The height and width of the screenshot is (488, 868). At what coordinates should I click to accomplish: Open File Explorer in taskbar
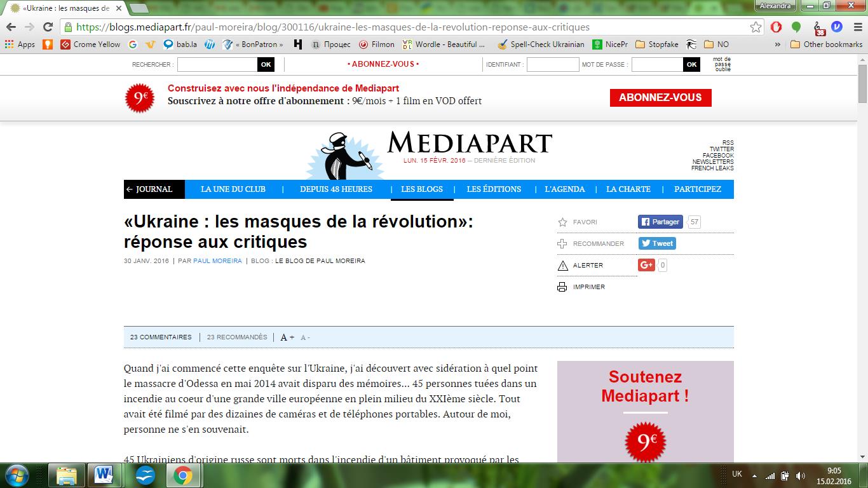[x=67, y=475]
